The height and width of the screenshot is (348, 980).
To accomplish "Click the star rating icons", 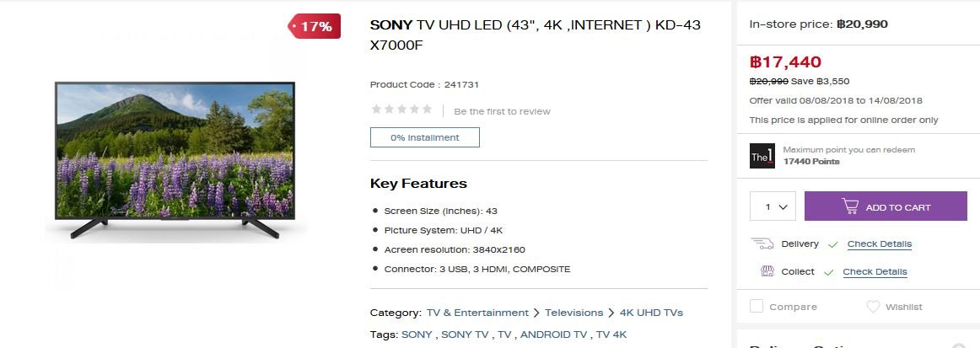I will (402, 110).
